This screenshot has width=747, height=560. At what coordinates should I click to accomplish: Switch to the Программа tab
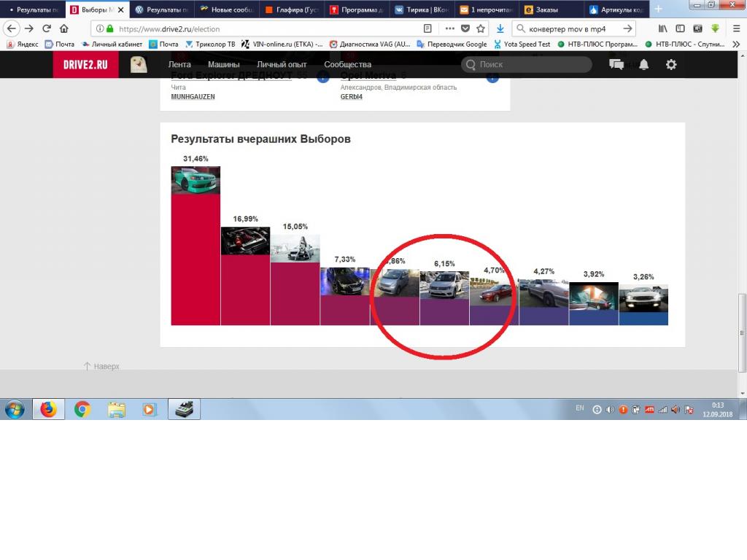coord(356,9)
